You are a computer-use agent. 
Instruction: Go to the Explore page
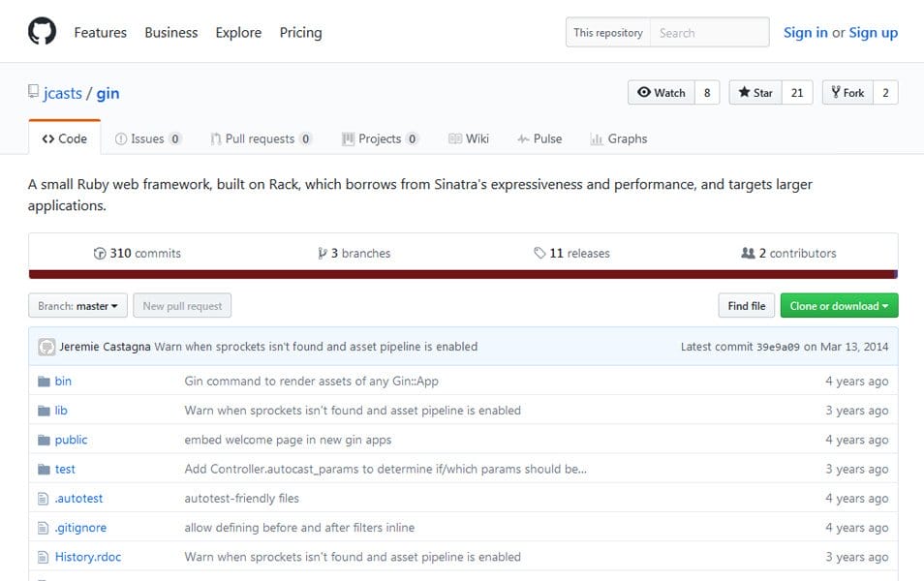click(x=238, y=32)
